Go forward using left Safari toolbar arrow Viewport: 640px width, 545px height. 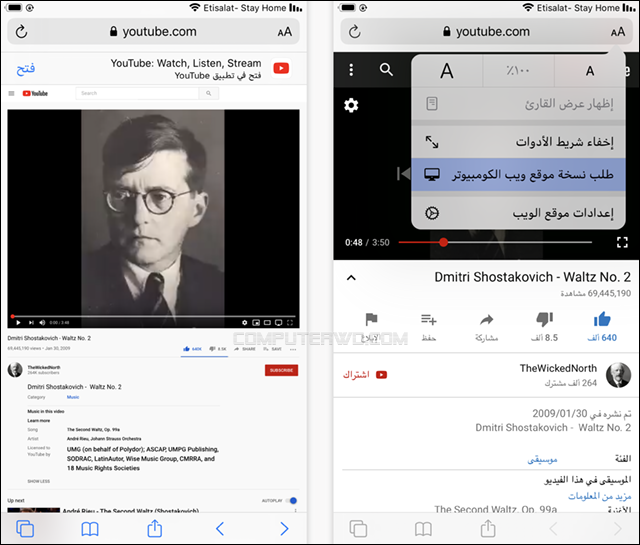[x=284, y=529]
